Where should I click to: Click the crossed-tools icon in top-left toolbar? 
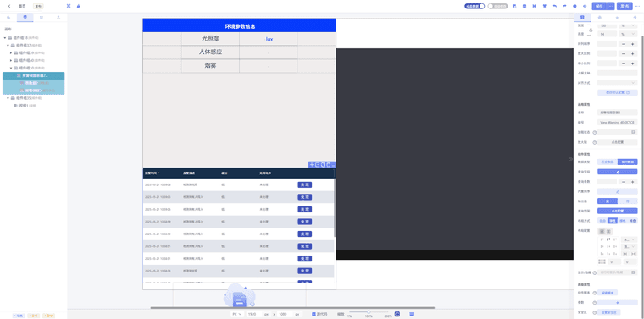point(69,6)
